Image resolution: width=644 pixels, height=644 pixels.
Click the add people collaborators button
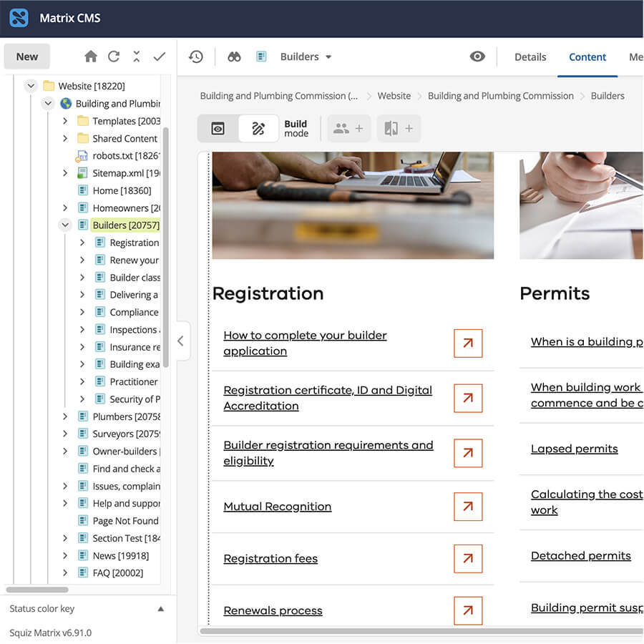[x=348, y=129]
